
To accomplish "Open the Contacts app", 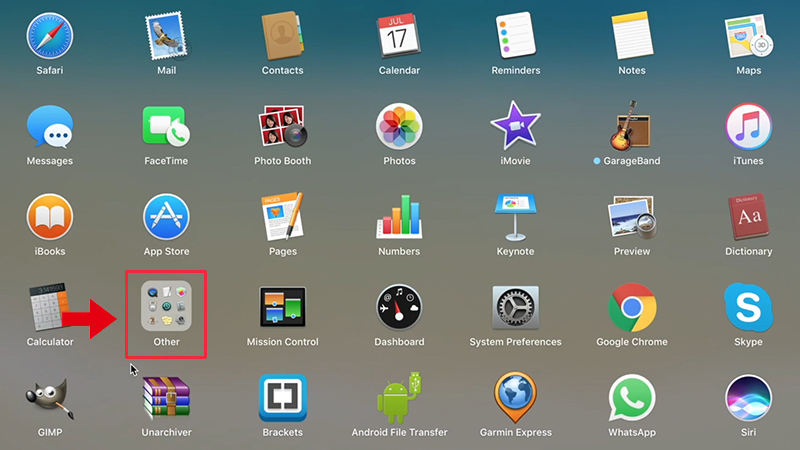I will point(283,36).
